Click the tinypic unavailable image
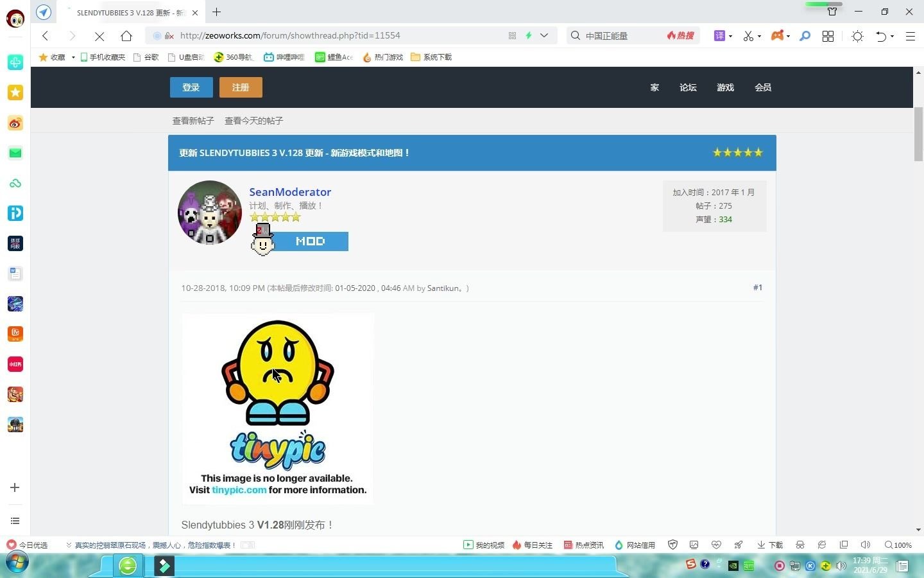 click(278, 408)
